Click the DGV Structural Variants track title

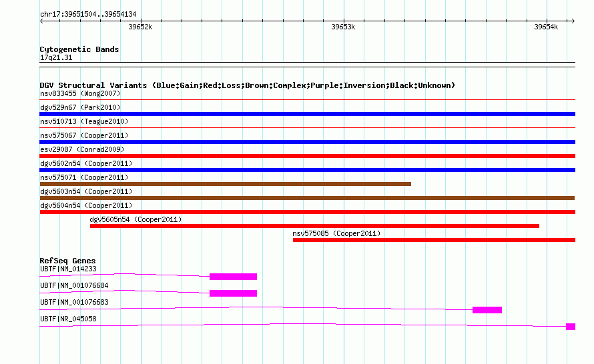248,85
